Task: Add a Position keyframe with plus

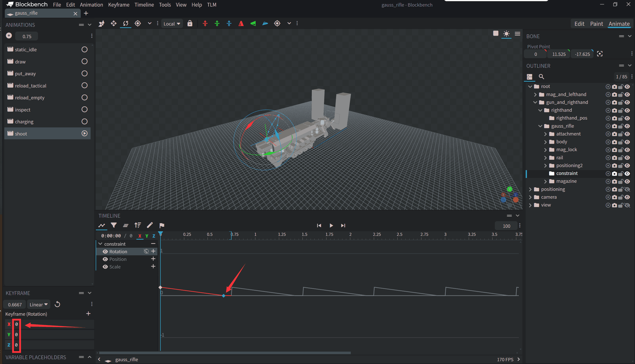Action: coord(153,259)
